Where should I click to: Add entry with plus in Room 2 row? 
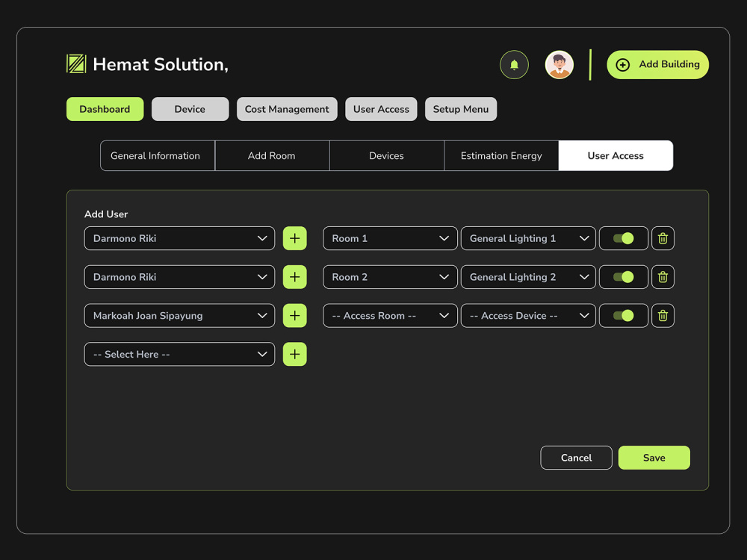pos(295,277)
